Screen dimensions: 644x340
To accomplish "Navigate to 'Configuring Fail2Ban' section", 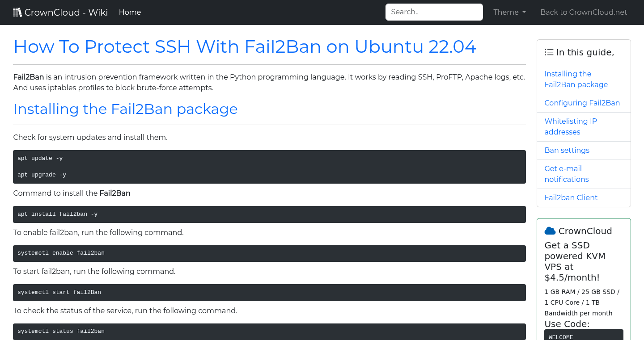I will 582,103.
